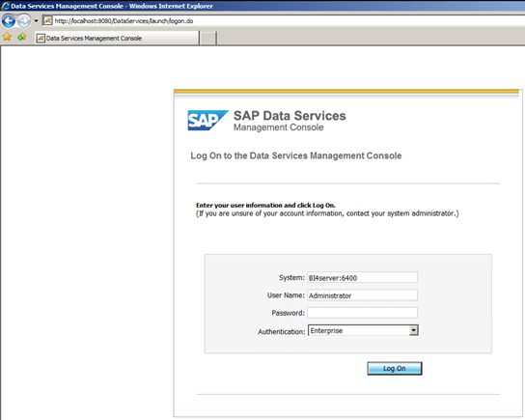Click the System input field
The image size is (525, 420).
(x=362, y=277)
